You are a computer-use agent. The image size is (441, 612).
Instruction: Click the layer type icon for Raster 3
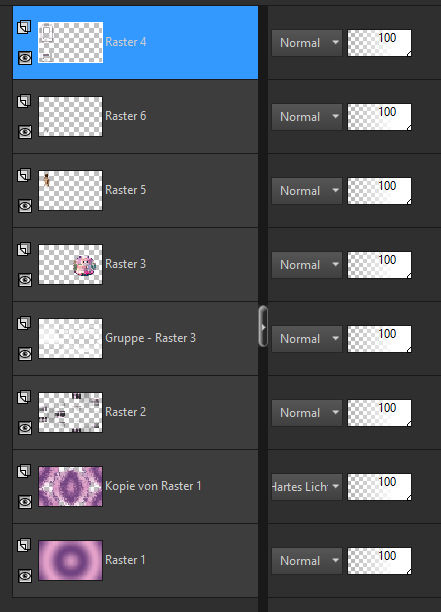click(24, 249)
